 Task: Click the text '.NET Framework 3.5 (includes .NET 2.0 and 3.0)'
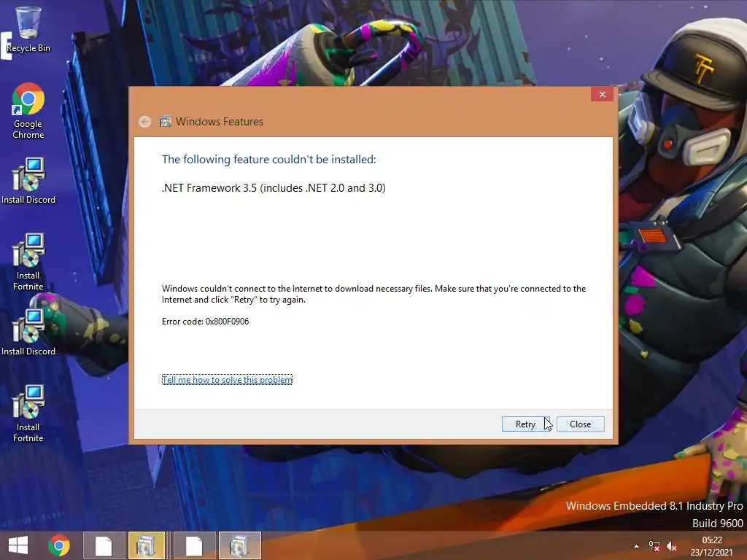274,188
